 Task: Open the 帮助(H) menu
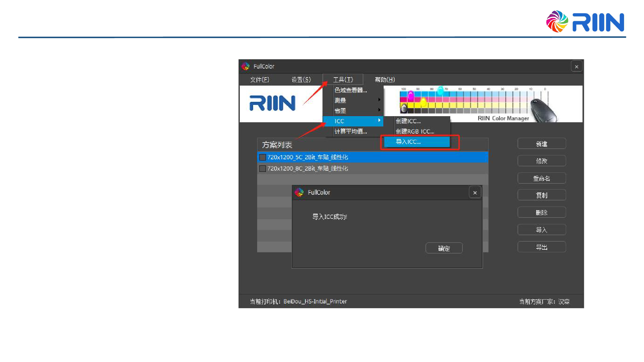pyautogui.click(x=385, y=79)
